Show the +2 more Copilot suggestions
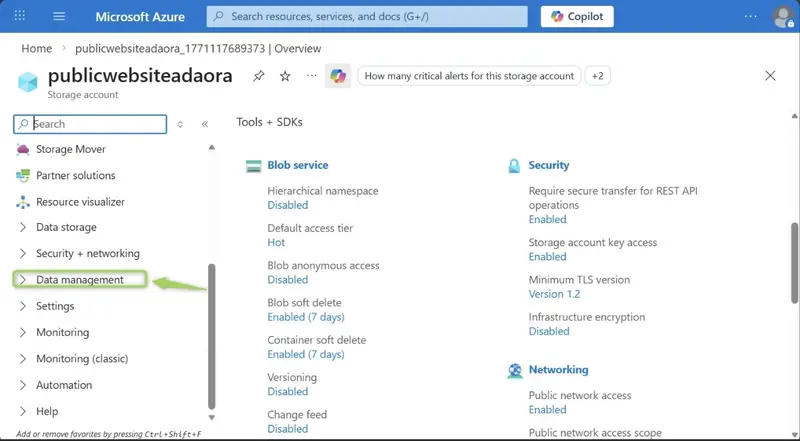The width and height of the screenshot is (800, 441). (597, 76)
